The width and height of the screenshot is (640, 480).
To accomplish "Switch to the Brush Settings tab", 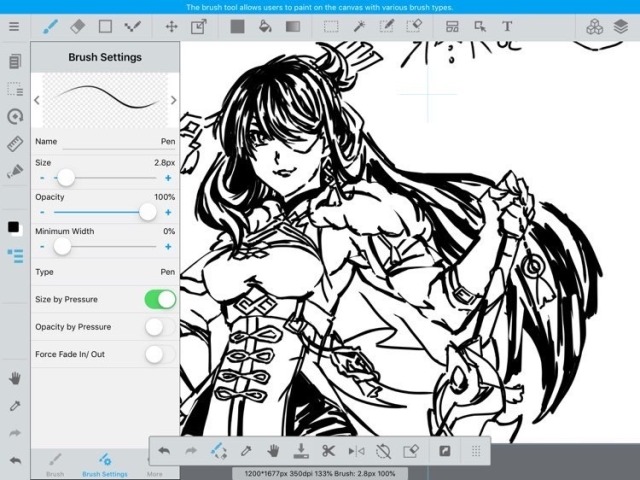I will point(105,464).
